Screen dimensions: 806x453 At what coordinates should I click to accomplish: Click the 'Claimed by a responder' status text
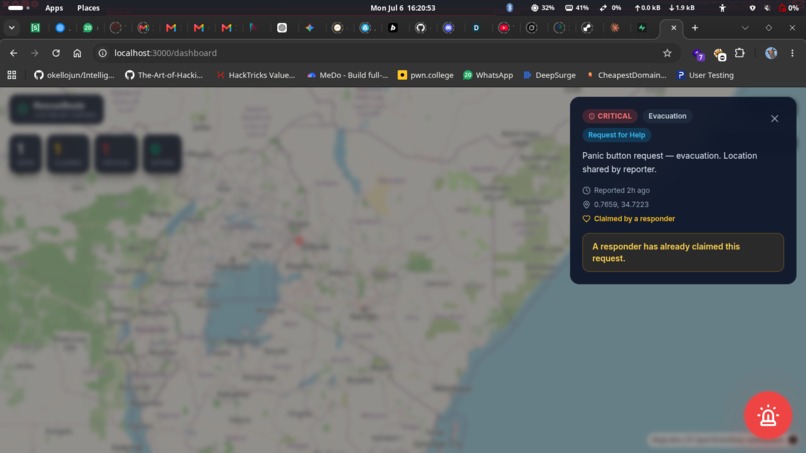tap(634, 219)
